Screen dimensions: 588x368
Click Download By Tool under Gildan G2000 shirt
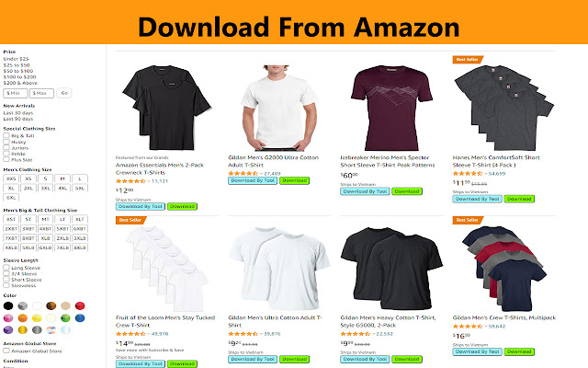pos(253,180)
